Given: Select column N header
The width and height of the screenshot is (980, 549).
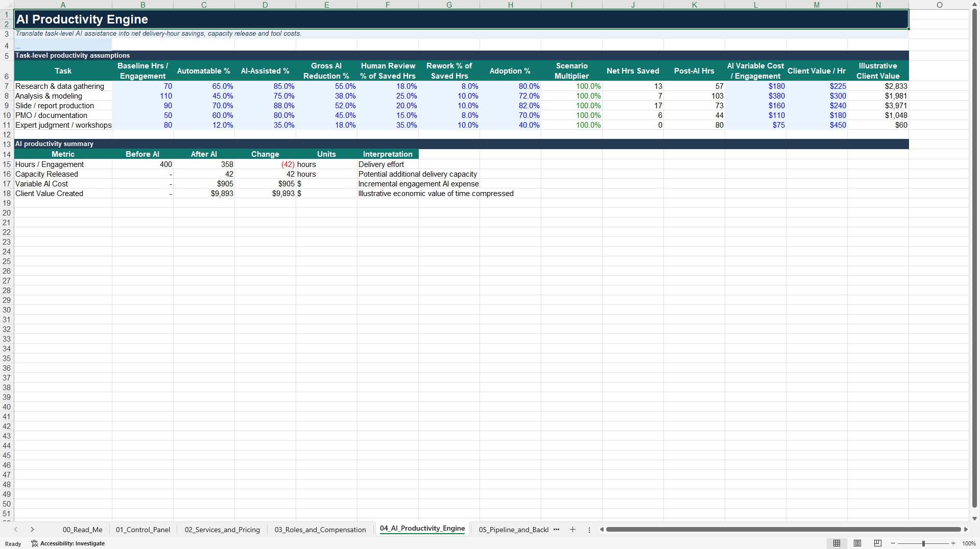Looking at the screenshot, I should [878, 5].
